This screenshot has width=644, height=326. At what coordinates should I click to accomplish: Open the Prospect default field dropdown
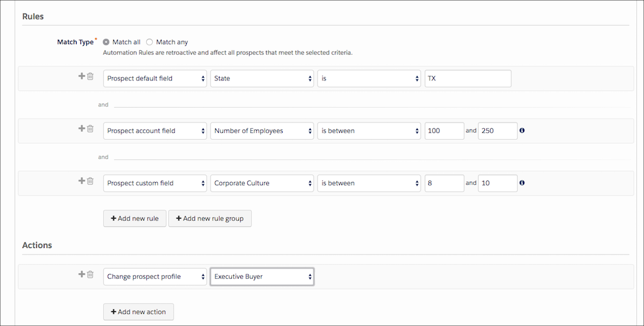pos(155,79)
